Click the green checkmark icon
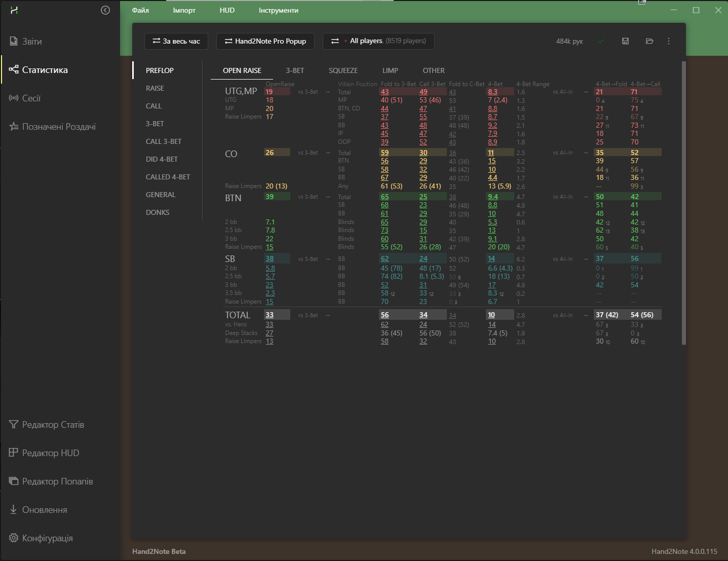 click(601, 41)
